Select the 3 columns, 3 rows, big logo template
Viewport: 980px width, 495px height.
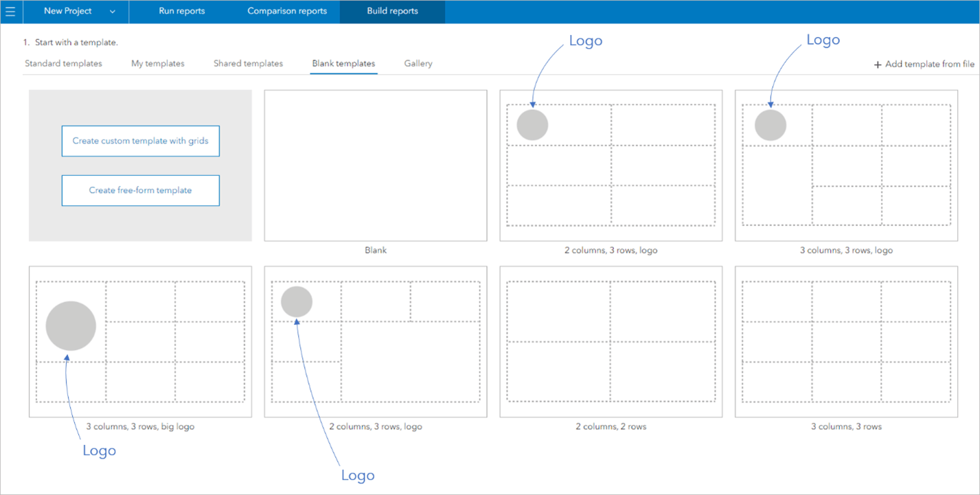coord(140,342)
